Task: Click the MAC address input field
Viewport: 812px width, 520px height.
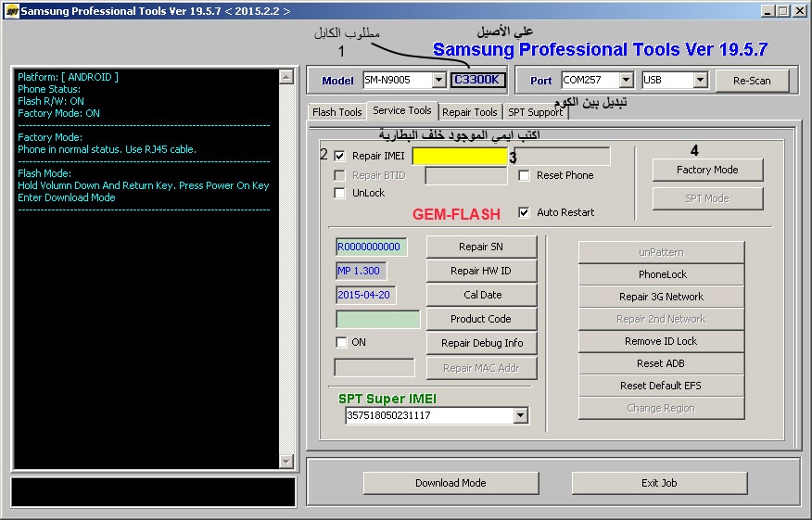Action: tap(374, 368)
